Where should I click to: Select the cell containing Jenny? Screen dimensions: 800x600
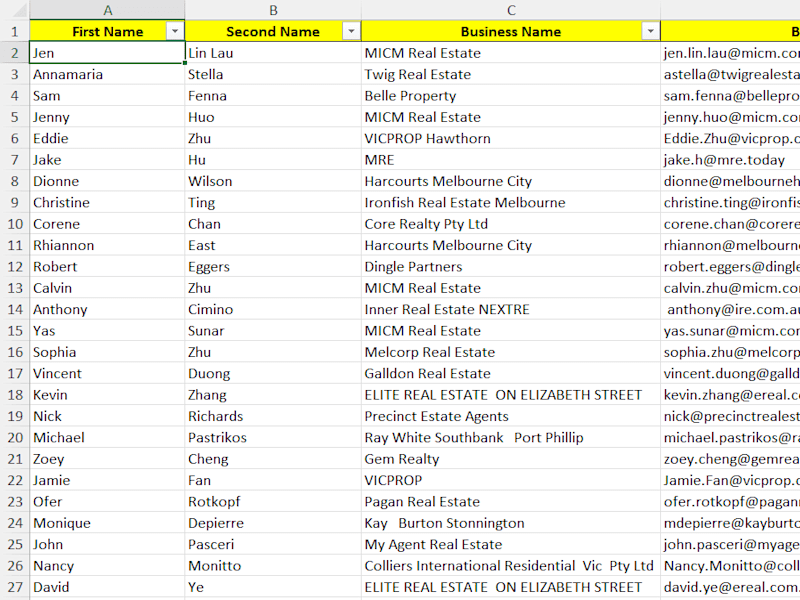pos(107,117)
